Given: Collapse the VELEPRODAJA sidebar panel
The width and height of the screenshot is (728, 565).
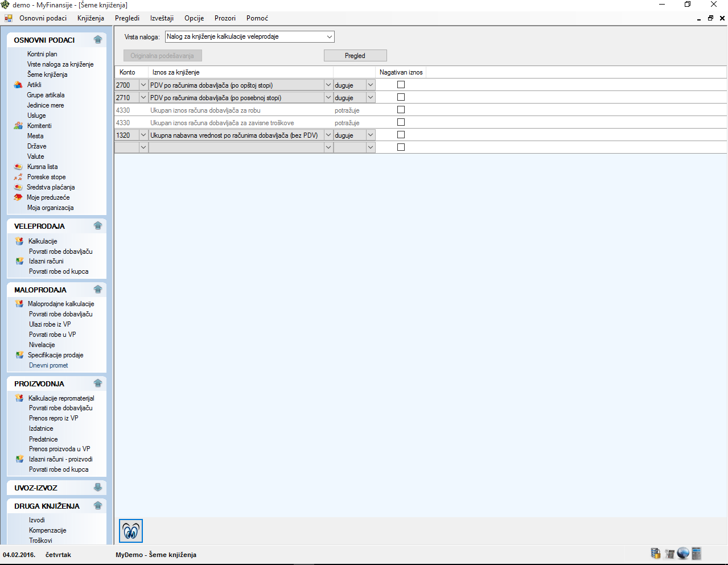Looking at the screenshot, I should point(98,226).
